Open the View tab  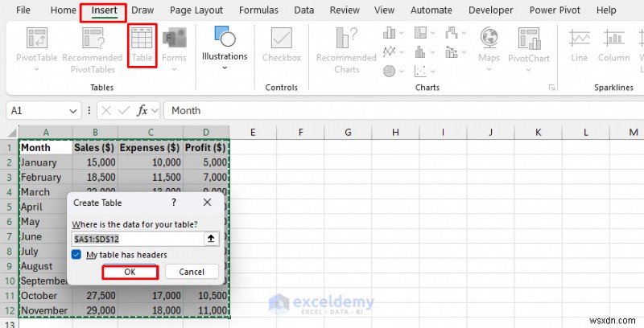[x=385, y=10]
